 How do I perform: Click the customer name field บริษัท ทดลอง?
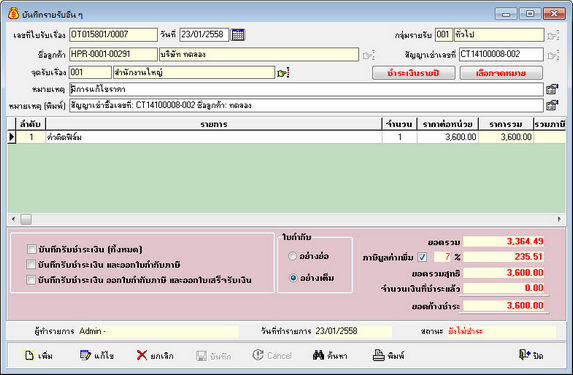click(x=259, y=54)
